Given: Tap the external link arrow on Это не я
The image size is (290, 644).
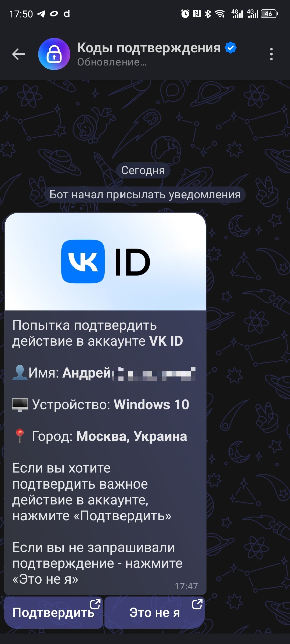Looking at the screenshot, I should [x=197, y=604].
